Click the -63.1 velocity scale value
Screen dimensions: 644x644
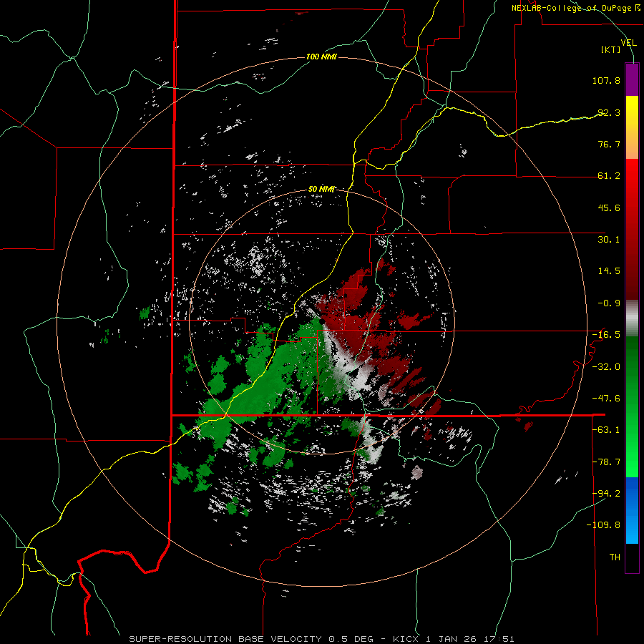606,430
